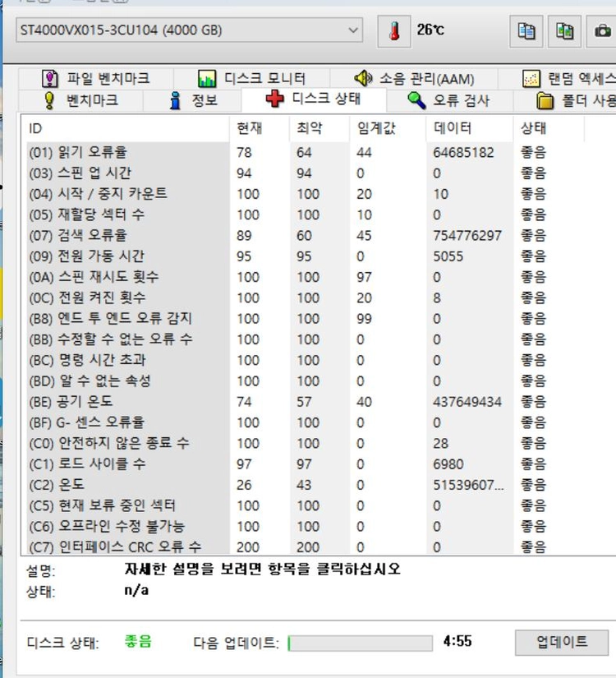Sort by the 최악 column header
The height and width of the screenshot is (678, 616).
tap(319, 128)
